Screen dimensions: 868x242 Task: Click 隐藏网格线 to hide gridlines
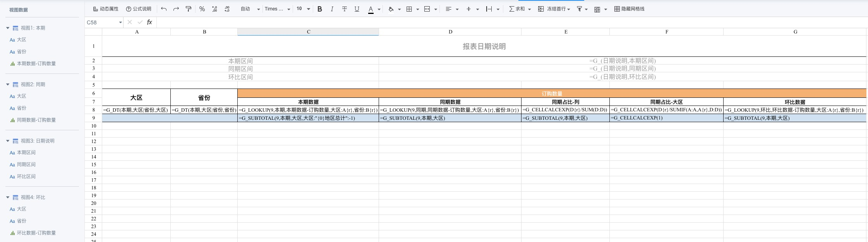tap(630, 9)
